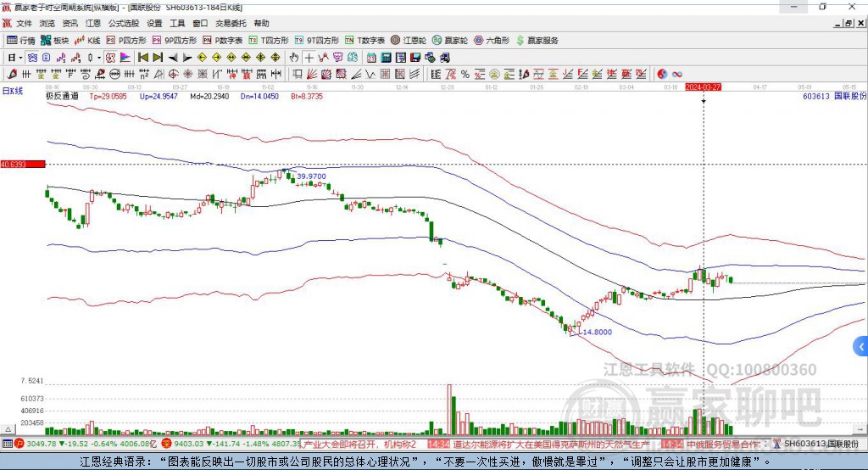Open the 交易委托 menu

[x=231, y=23]
